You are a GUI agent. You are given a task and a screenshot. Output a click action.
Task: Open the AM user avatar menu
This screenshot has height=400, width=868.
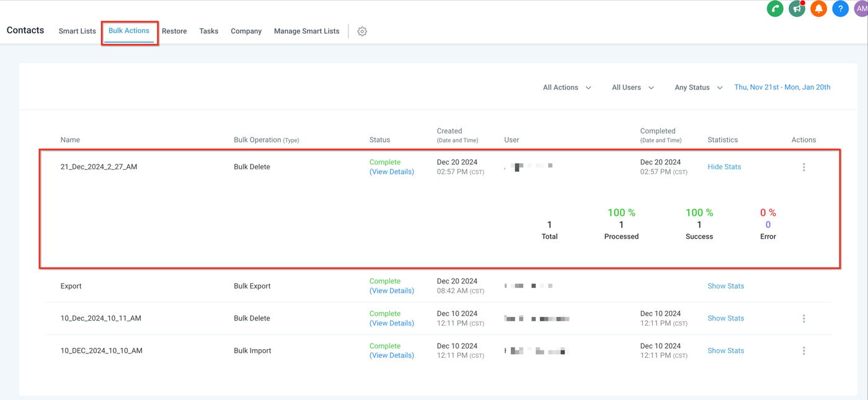861,9
